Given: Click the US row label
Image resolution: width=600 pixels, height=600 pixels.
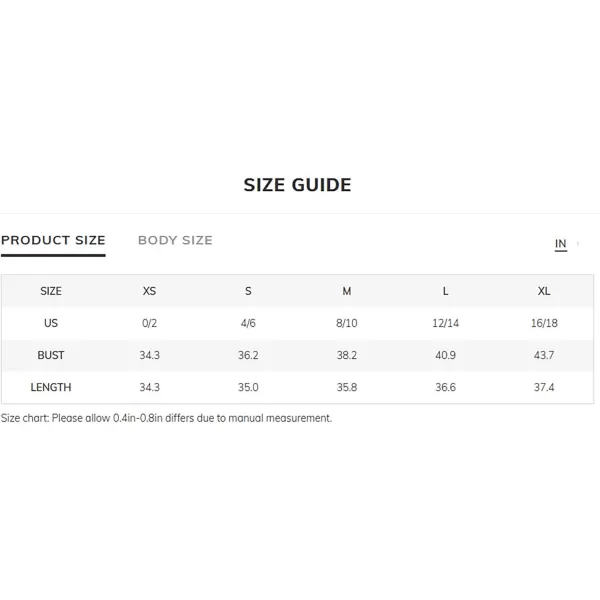Looking at the screenshot, I should tap(51, 323).
